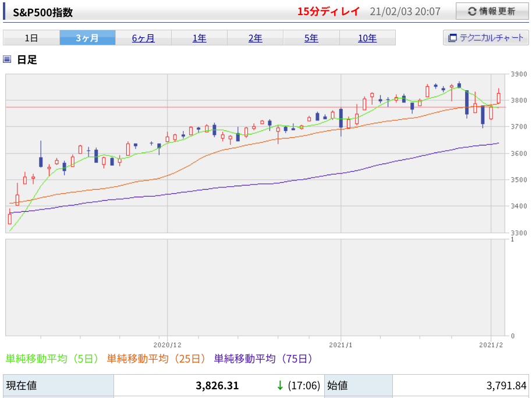Select the 1日 period tab

click(x=31, y=38)
